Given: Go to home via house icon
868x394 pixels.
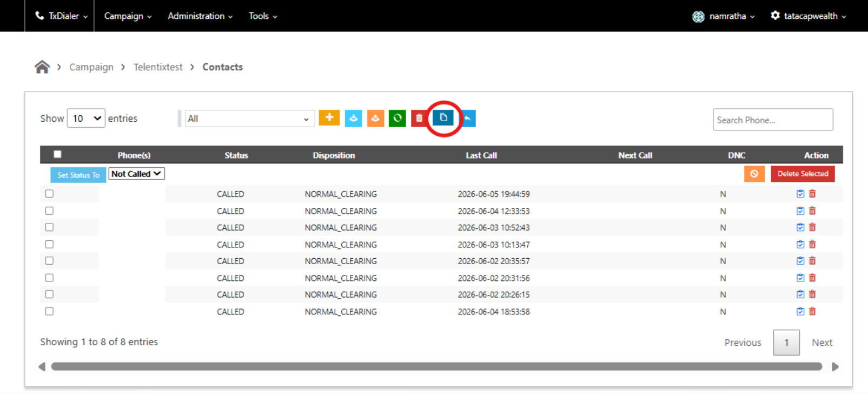Looking at the screenshot, I should coord(42,67).
